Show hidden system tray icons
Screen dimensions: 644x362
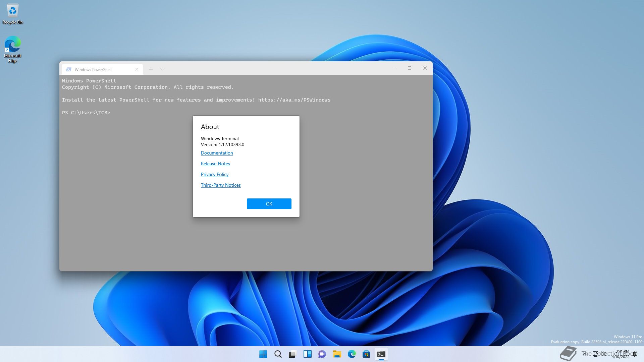585,354
